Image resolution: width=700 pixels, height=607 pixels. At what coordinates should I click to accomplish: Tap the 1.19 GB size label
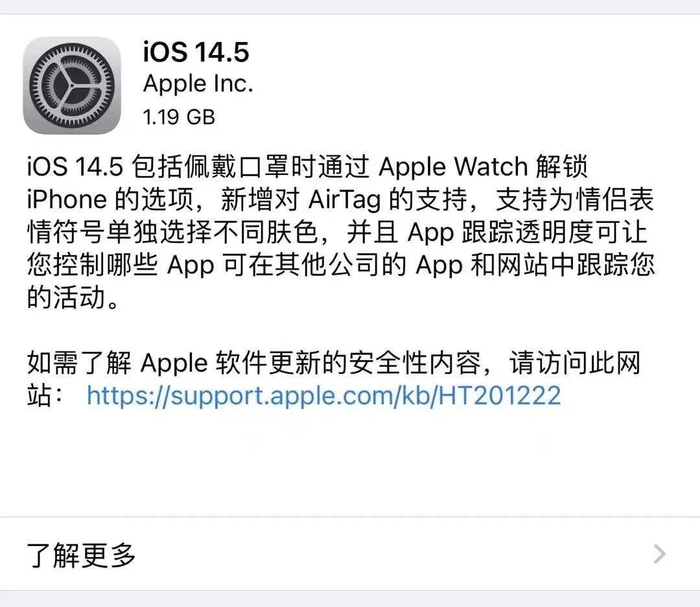pyautogui.click(x=179, y=117)
